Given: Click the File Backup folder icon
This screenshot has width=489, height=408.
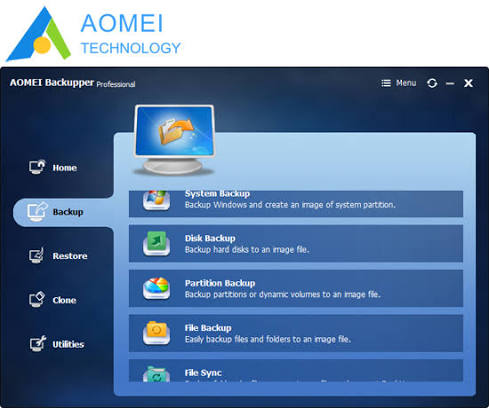Looking at the screenshot, I should pyautogui.click(x=156, y=333).
